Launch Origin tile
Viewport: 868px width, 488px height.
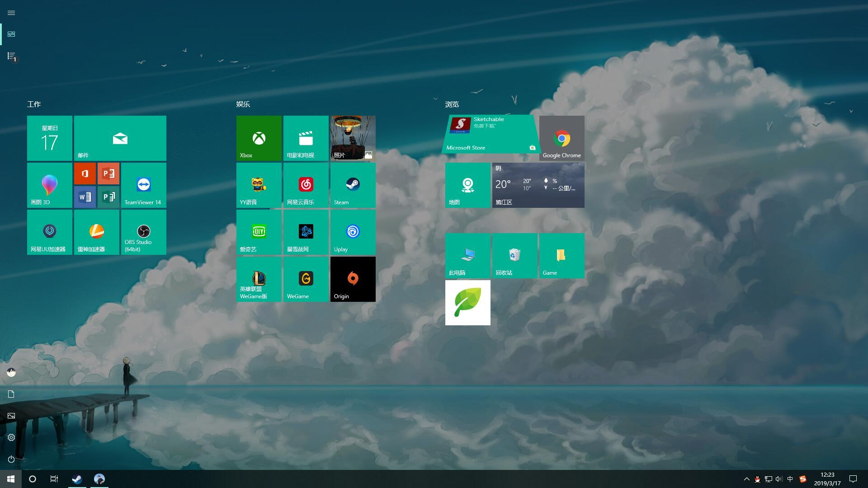click(x=353, y=279)
